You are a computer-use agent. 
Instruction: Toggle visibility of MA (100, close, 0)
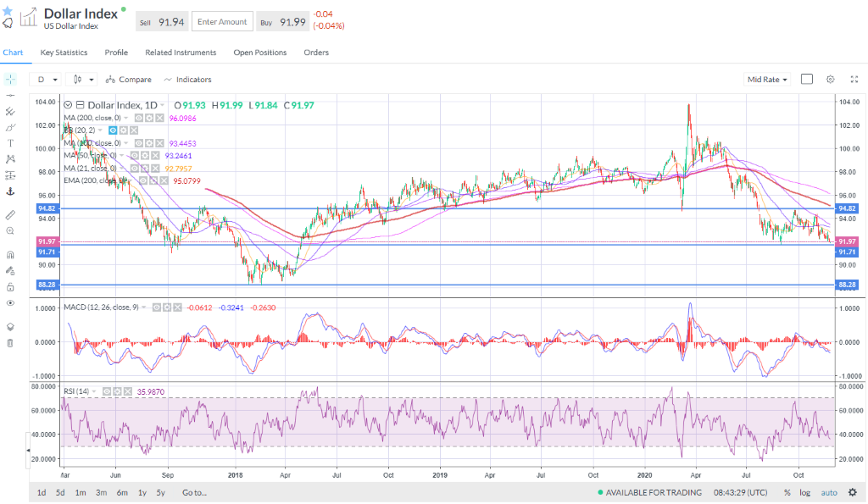[x=139, y=143]
